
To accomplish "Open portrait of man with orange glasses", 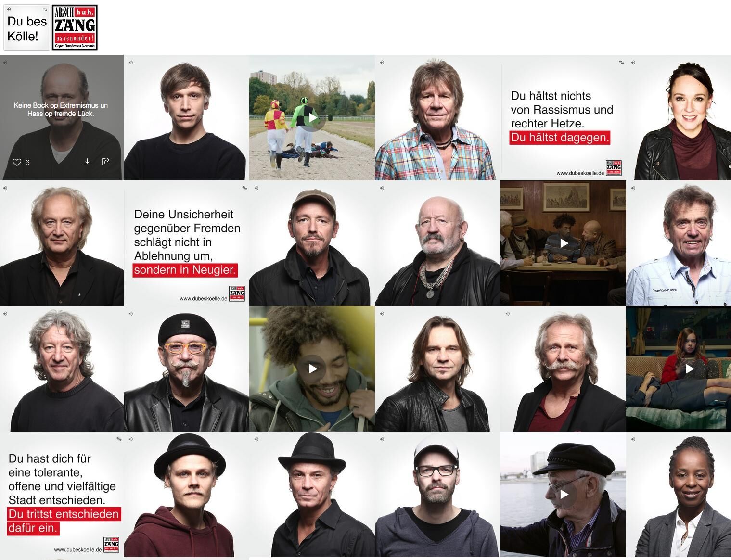I will pos(187,369).
